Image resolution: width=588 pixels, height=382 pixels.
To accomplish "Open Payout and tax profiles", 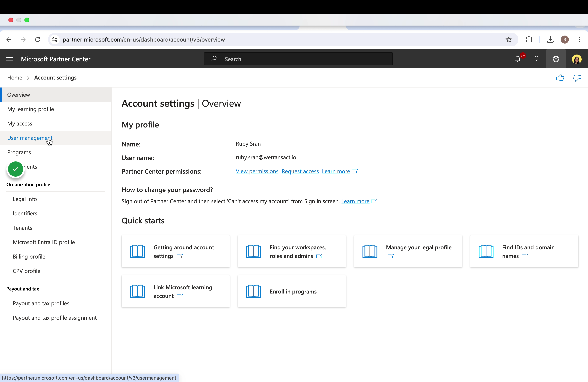I will (x=41, y=303).
